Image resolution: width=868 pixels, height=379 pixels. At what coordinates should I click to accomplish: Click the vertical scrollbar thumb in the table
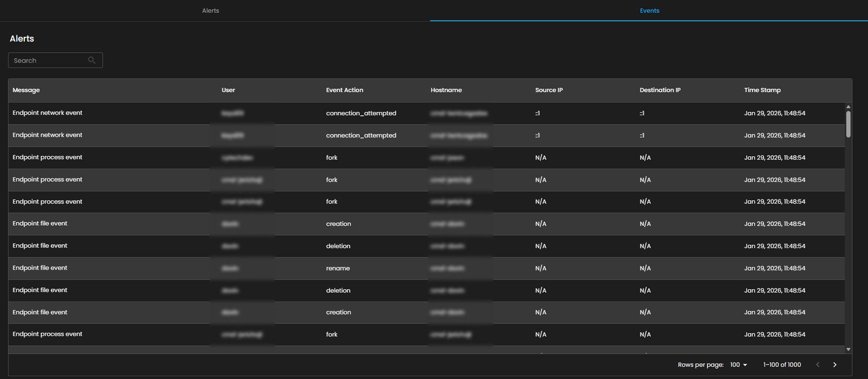pyautogui.click(x=848, y=124)
